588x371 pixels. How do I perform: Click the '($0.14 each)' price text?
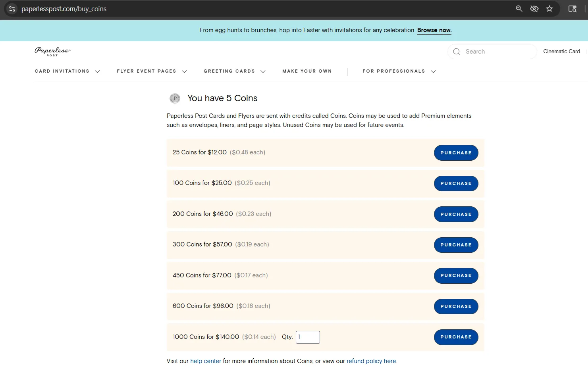tap(259, 337)
